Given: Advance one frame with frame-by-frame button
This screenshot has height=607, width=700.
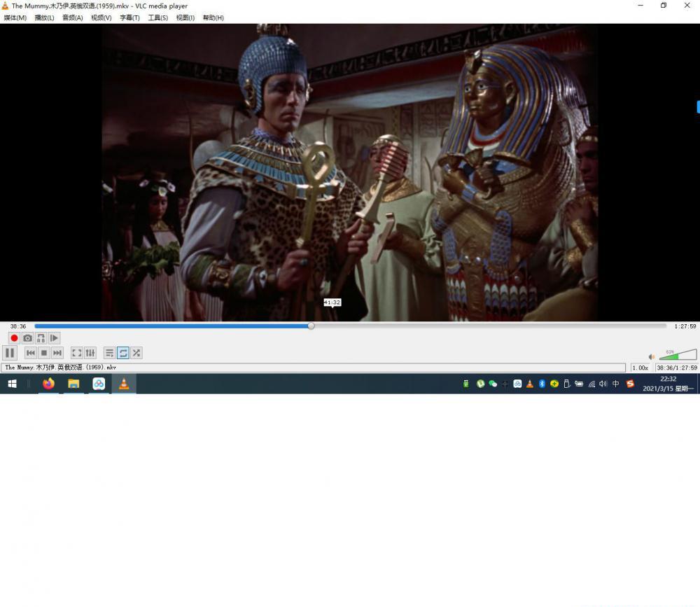Looking at the screenshot, I should click(x=54, y=338).
